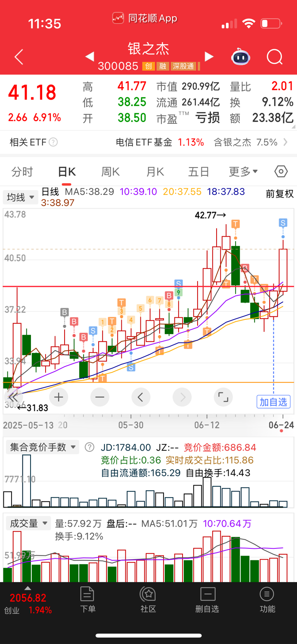Tap 删自选 to remove from watchlist
Screen dimensions: 297x644
click(x=208, y=599)
